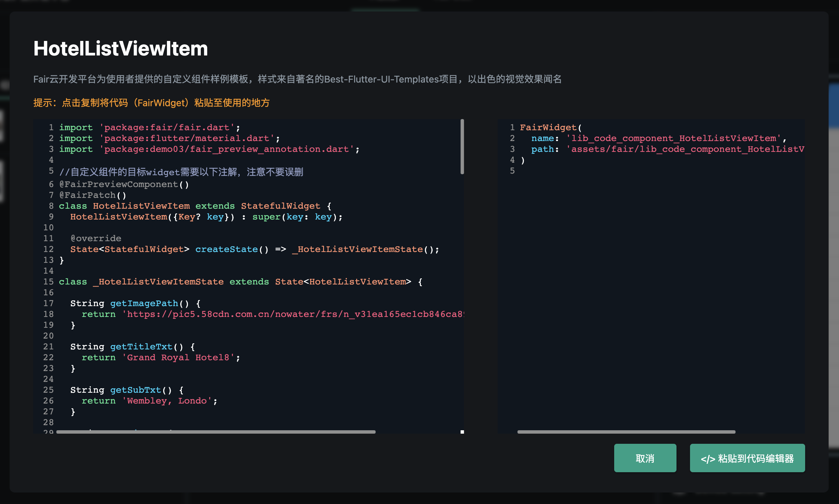The image size is (839, 504).
Task: Click the @FairPatch() annotation line
Action: click(92, 195)
